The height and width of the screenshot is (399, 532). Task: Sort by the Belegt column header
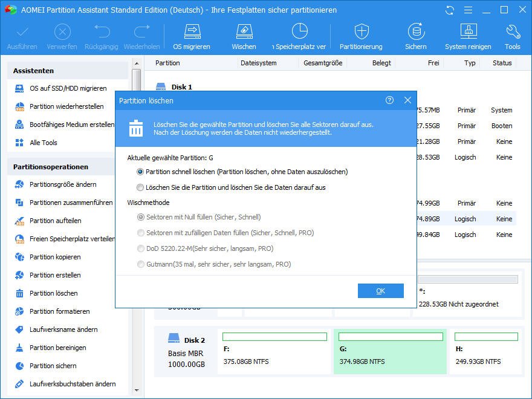tap(381, 63)
